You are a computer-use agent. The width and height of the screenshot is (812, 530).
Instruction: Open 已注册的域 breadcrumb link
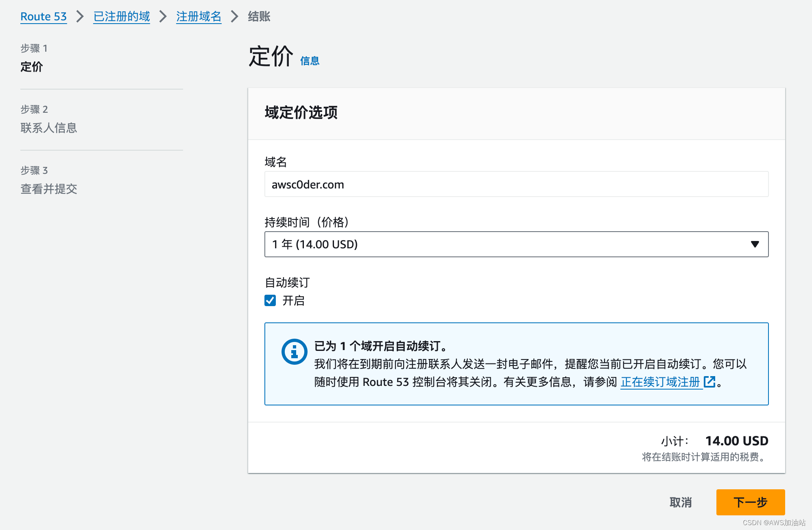(x=122, y=17)
